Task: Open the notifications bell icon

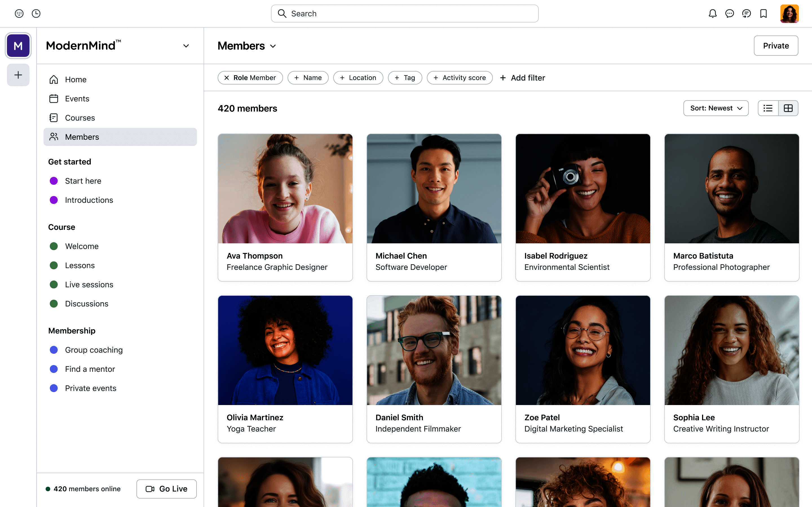Action: coord(712,14)
